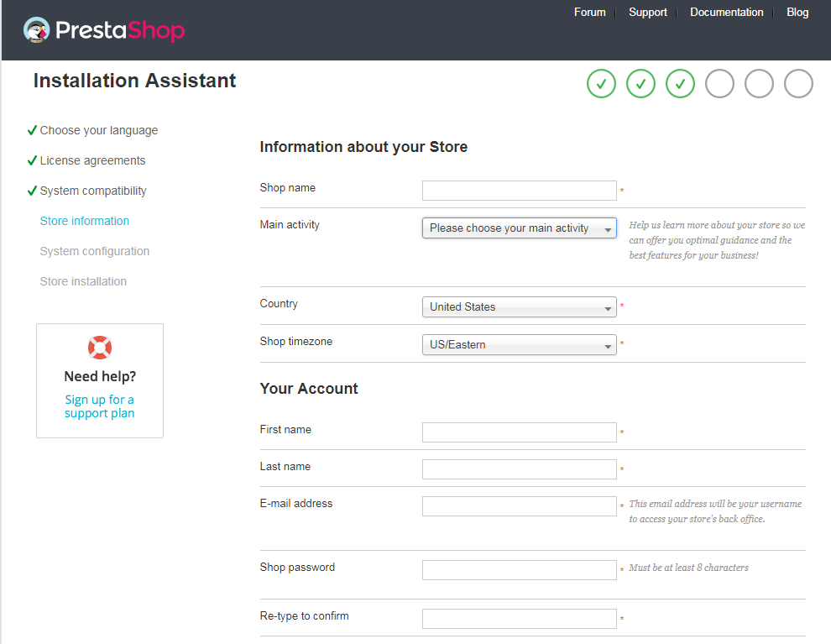Click the E-mail address text field

click(519, 506)
